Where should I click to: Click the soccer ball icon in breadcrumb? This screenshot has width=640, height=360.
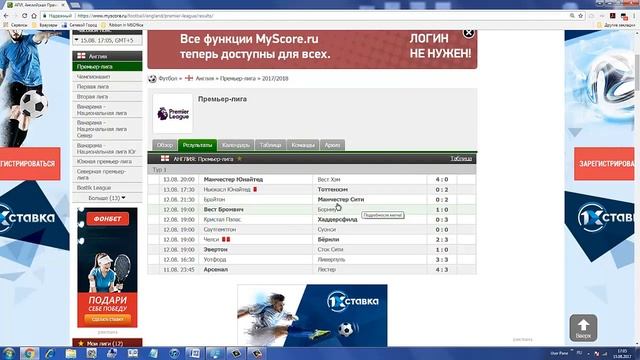[152, 78]
